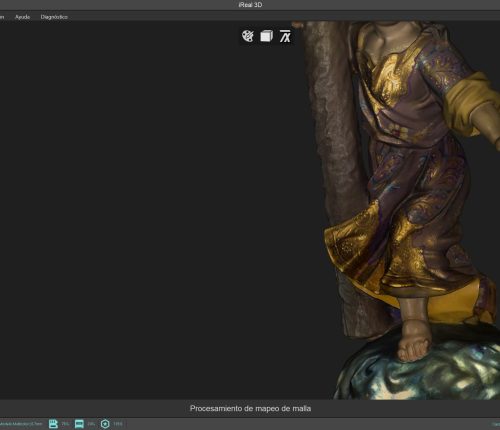Switch to solid cube shading mode
Image resolution: width=500 pixels, height=430 pixels.
tap(266, 36)
